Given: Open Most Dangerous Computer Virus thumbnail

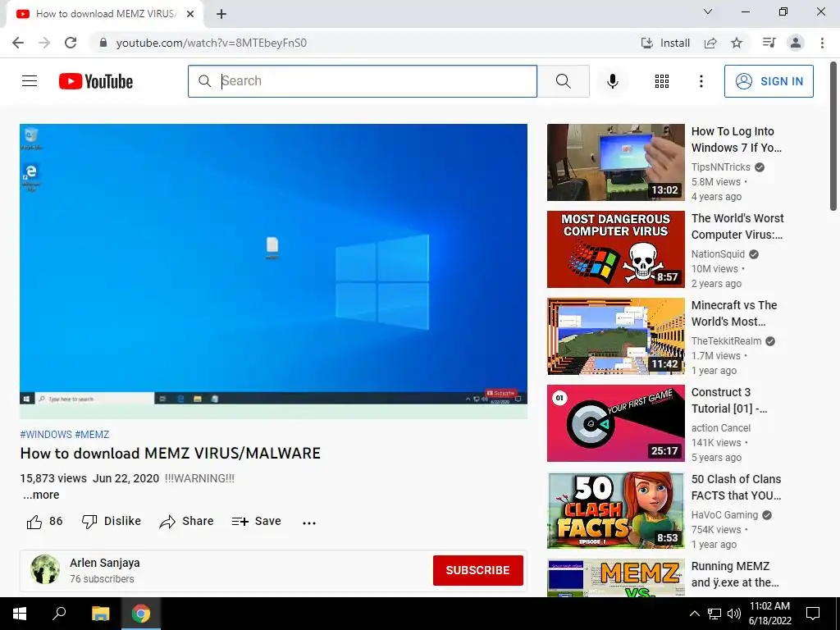Looking at the screenshot, I should pos(615,249).
